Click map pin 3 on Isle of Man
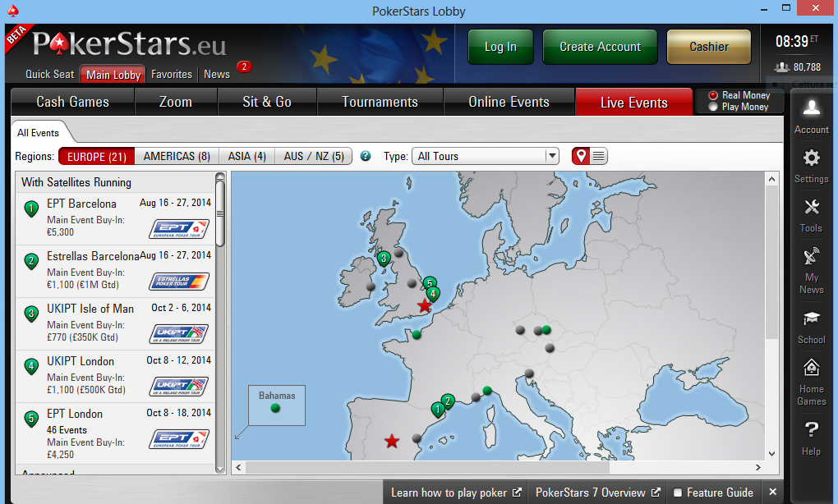The width and height of the screenshot is (838, 504). tap(383, 259)
